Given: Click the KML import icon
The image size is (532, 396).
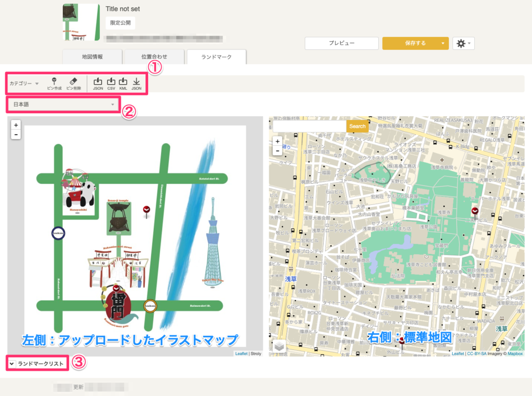Looking at the screenshot, I should (123, 83).
